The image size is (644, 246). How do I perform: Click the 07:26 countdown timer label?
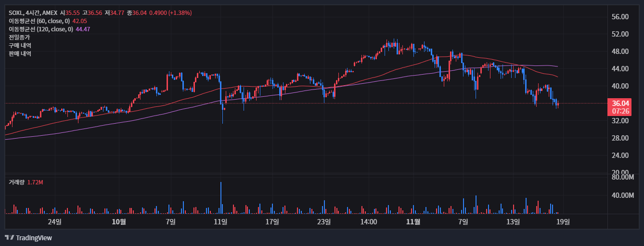click(620, 111)
